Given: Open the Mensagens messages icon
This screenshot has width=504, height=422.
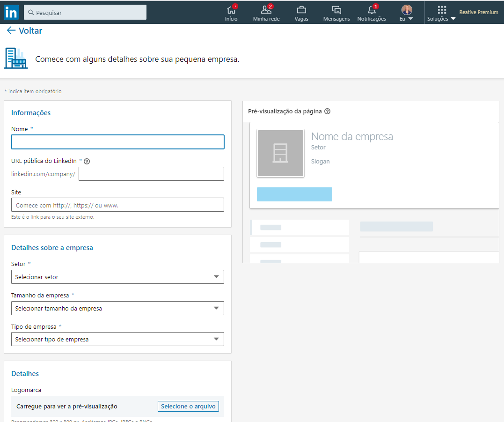Looking at the screenshot, I should (x=336, y=10).
